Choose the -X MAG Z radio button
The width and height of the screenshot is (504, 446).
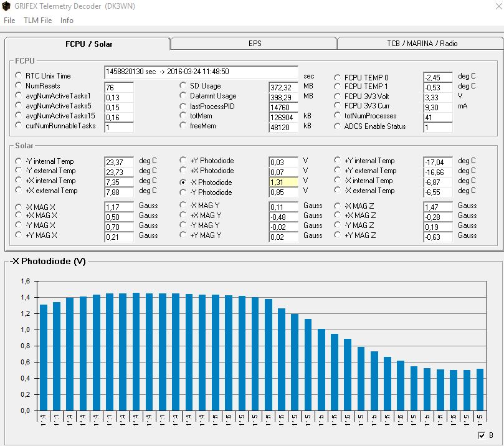tap(337, 206)
